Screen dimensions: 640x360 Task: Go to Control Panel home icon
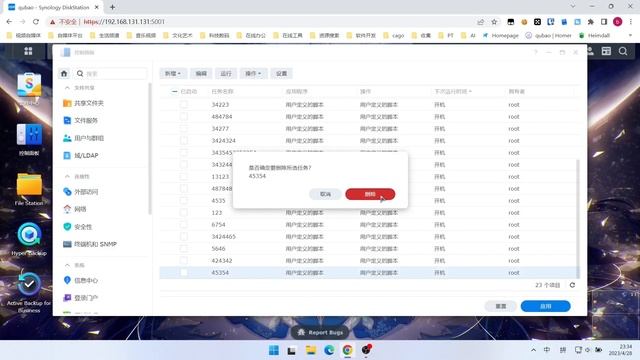coord(64,73)
